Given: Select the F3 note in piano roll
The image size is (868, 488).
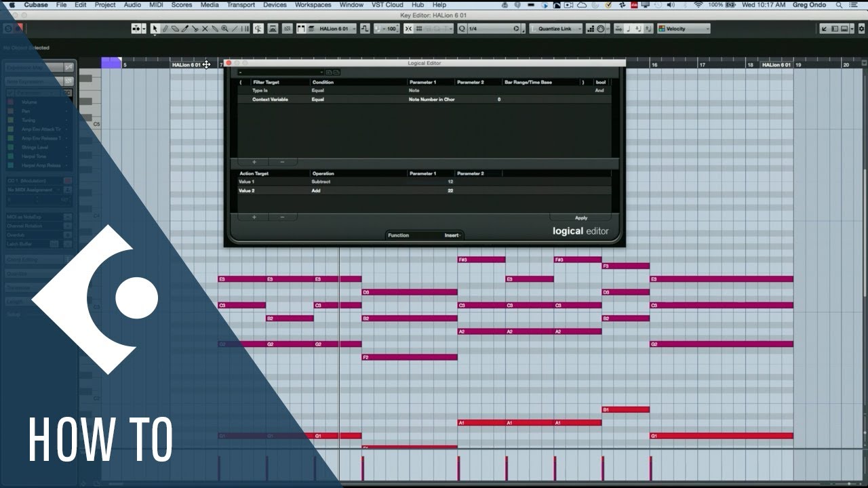Looking at the screenshot, I should click(626, 266).
